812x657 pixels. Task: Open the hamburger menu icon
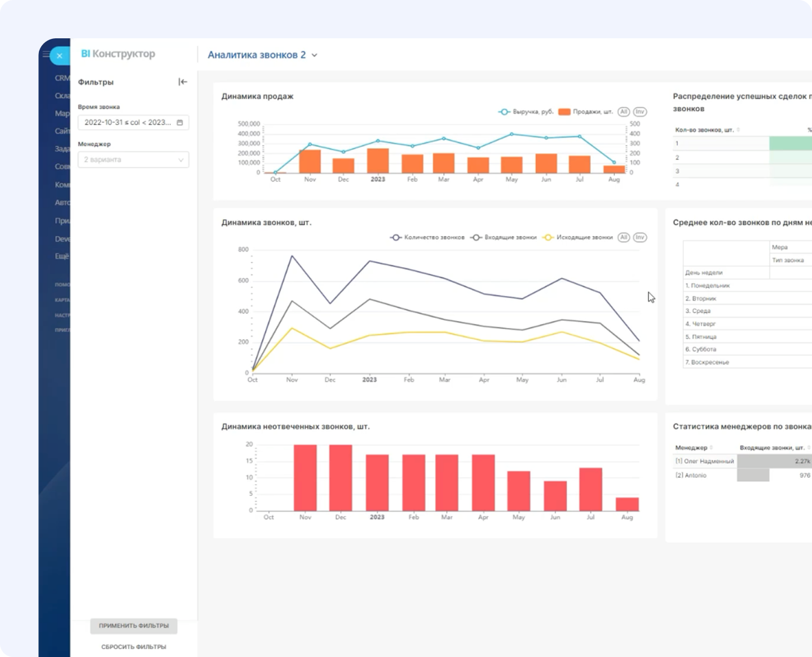pyautogui.click(x=46, y=55)
